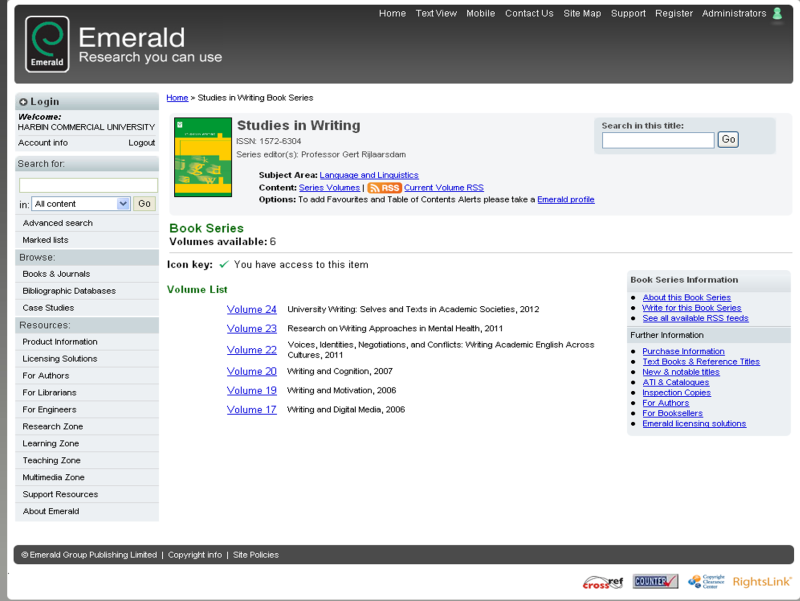Viewport: 800px width, 601px height.
Task: Open the Learning Zone
Action: click(51, 443)
